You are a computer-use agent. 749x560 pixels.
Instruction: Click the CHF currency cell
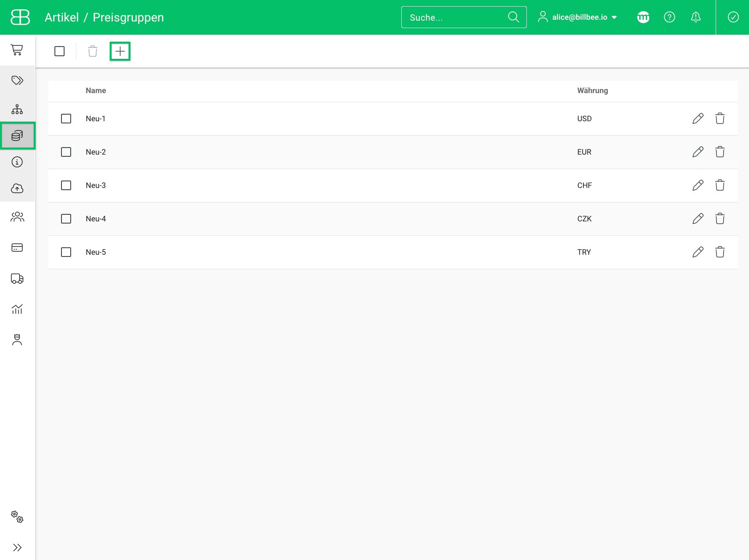[x=585, y=185]
